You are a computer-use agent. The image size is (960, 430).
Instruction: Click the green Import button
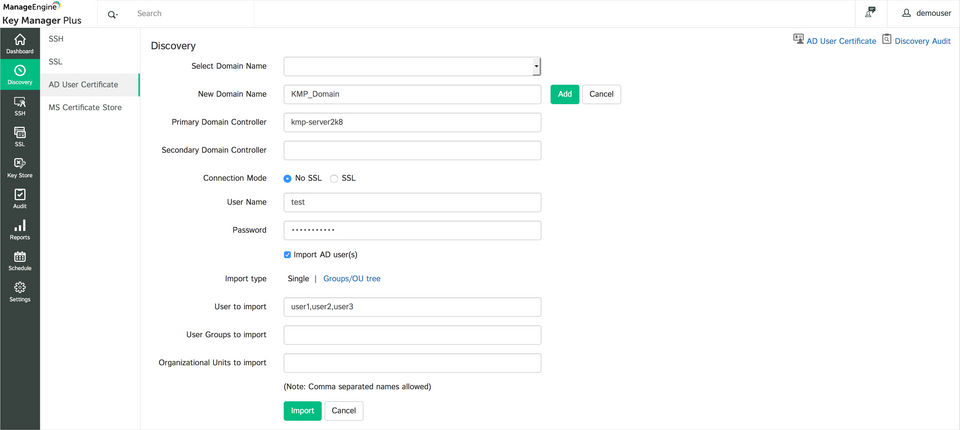point(302,411)
